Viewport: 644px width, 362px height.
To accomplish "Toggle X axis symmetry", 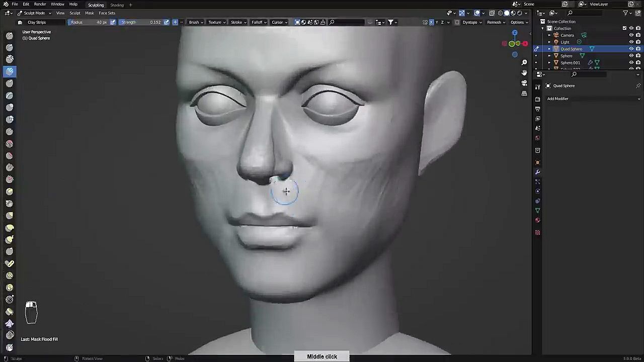I will pyautogui.click(x=431, y=22).
